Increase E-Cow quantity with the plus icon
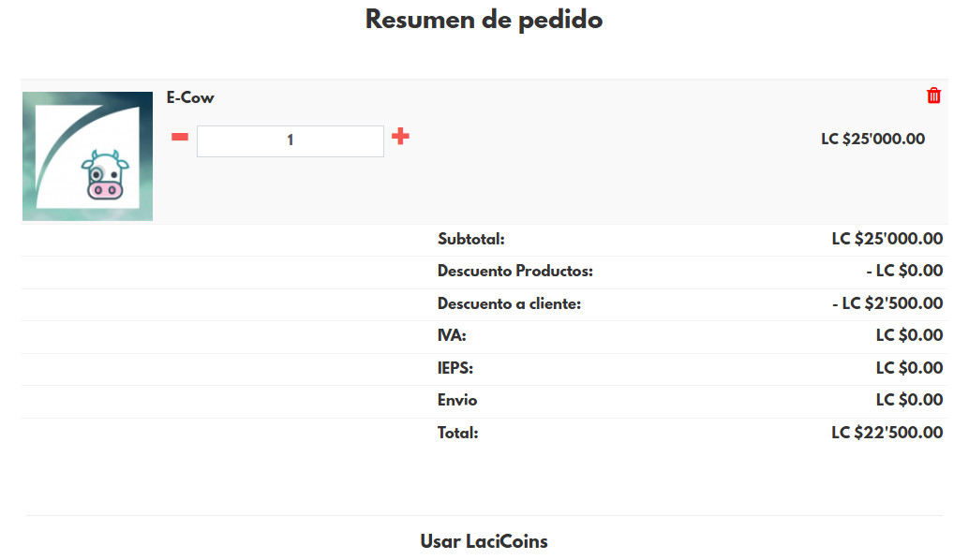This screenshot has height=560, width=954. (x=400, y=137)
